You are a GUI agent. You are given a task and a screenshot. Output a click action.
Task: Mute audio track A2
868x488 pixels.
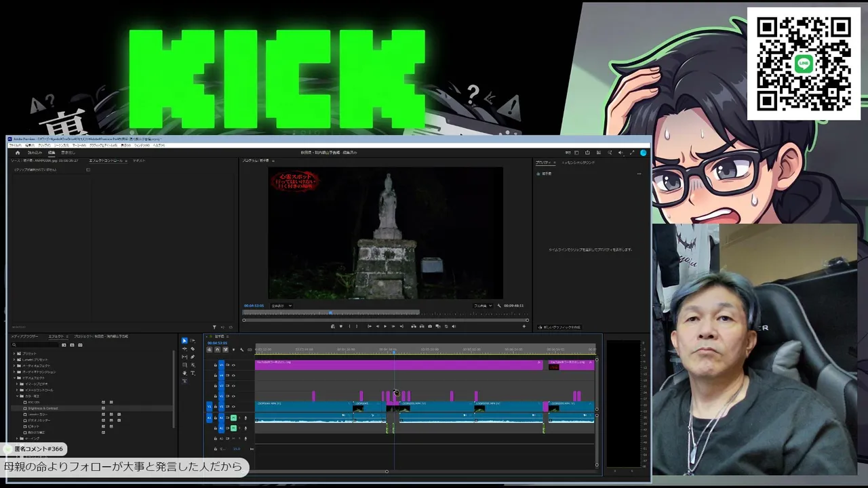233,428
